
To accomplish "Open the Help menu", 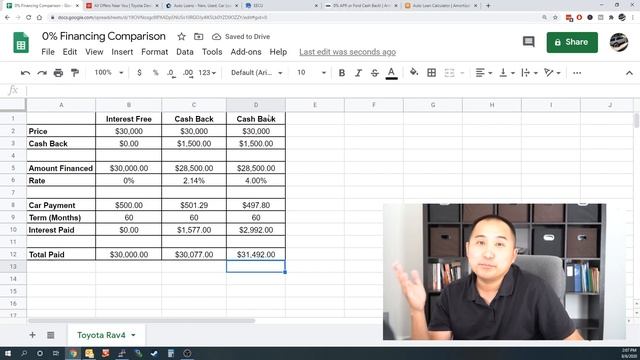I will pyautogui.click(x=278, y=52).
